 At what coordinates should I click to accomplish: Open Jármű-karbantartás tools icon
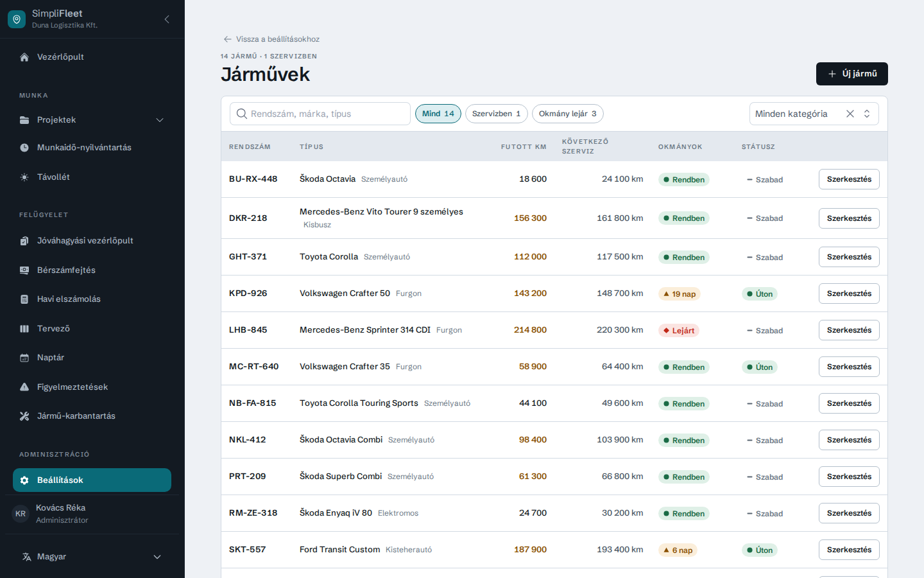24,416
